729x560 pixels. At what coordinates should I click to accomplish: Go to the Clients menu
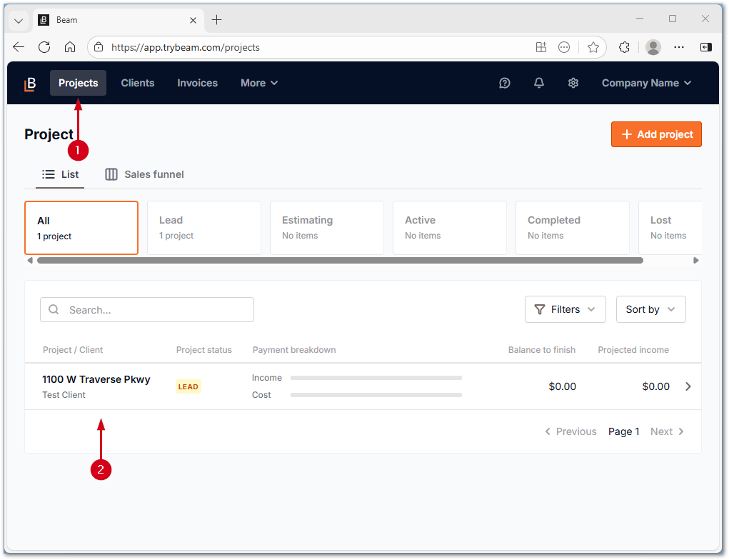click(138, 83)
